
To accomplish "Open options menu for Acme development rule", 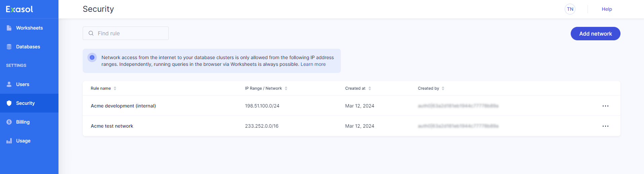I will (605, 106).
